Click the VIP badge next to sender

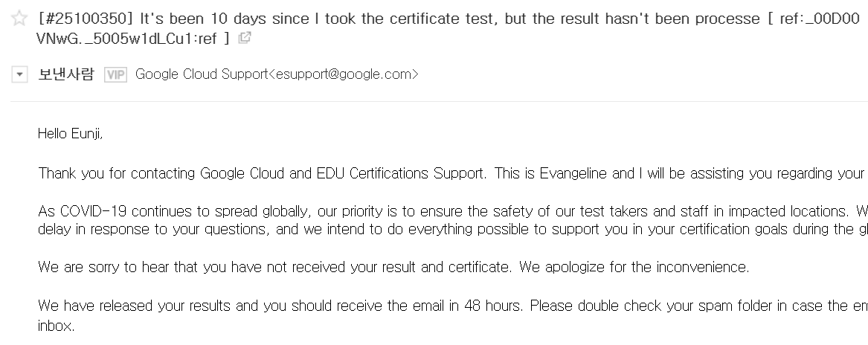pyautogui.click(x=115, y=74)
